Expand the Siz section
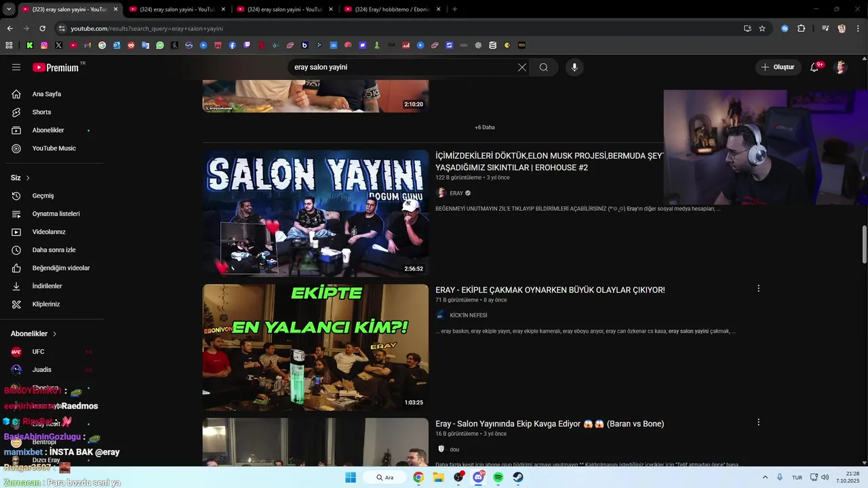The image size is (868, 488). 20,178
